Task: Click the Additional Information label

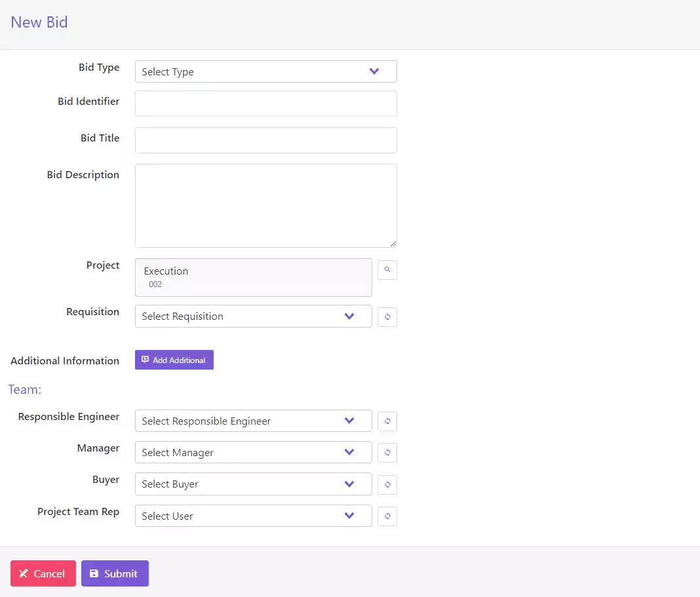Action: click(65, 361)
